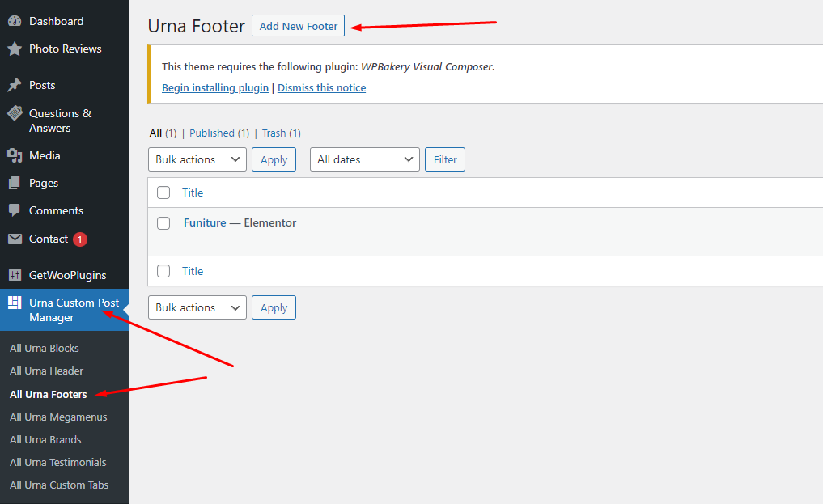Click the Comments speech bubble icon
The image size is (823, 504).
tap(15, 210)
